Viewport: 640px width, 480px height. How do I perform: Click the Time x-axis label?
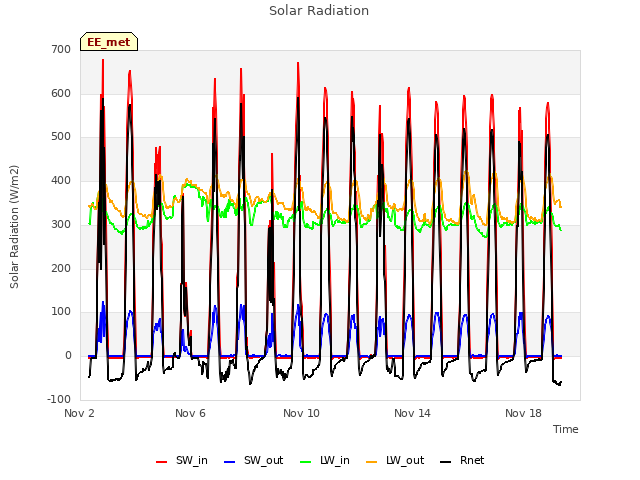[566, 429]
